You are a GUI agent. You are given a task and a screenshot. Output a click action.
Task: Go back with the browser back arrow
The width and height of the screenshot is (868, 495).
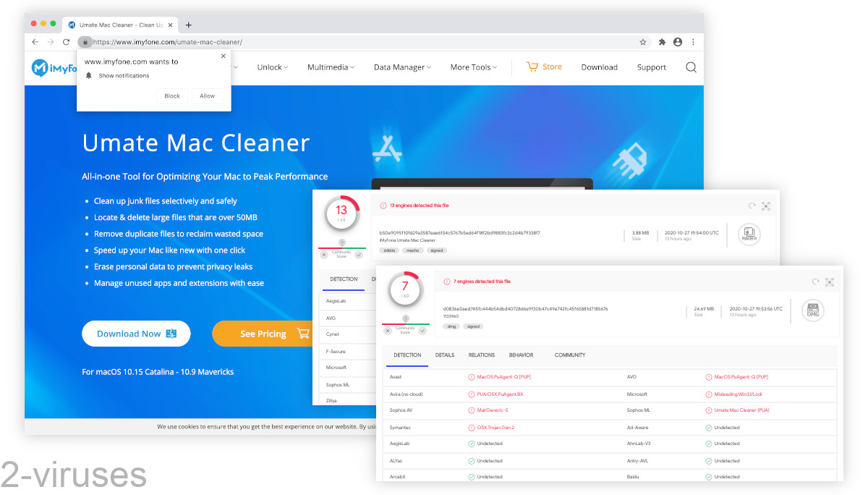[x=35, y=42]
